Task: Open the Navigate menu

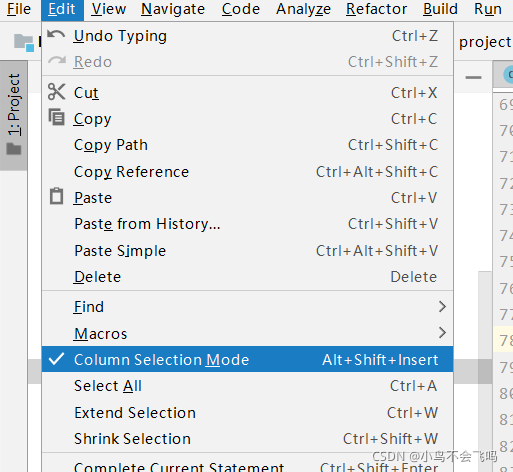Action: (173, 9)
